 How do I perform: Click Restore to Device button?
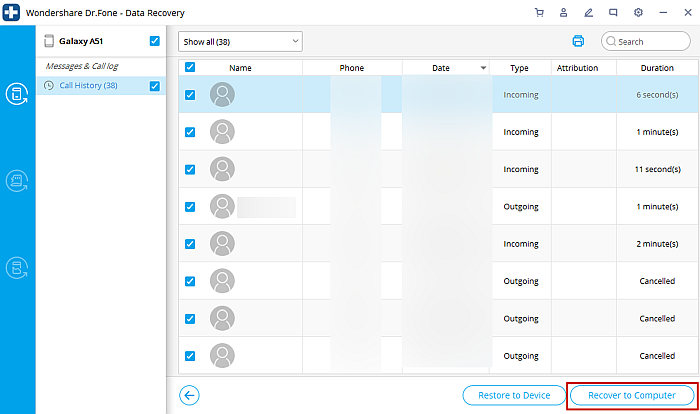(x=514, y=395)
